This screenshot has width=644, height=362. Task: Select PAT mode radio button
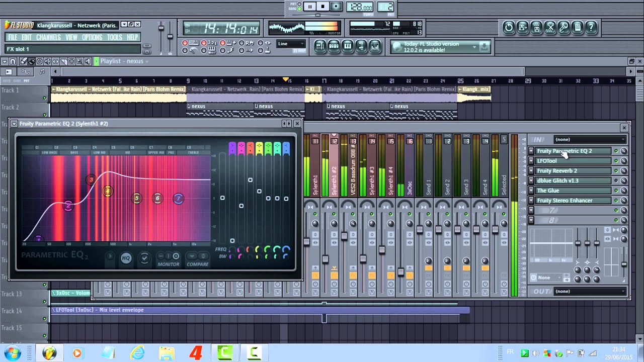pos(299,4)
